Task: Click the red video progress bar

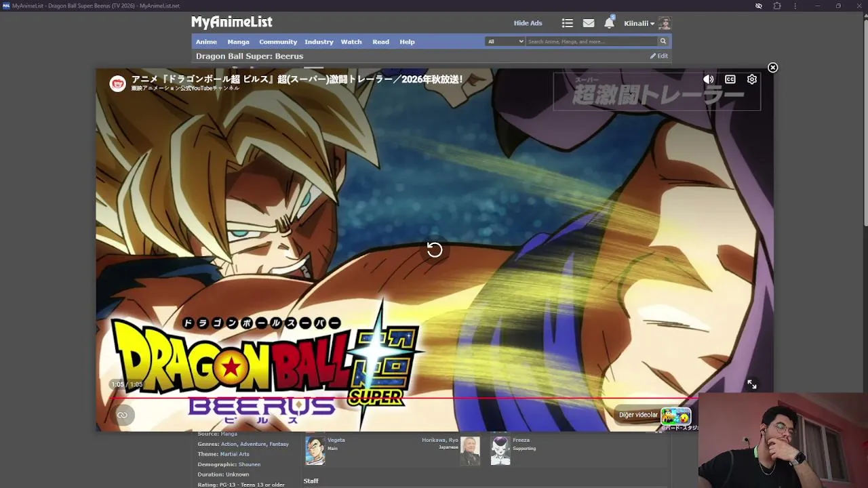Action: tap(403, 399)
